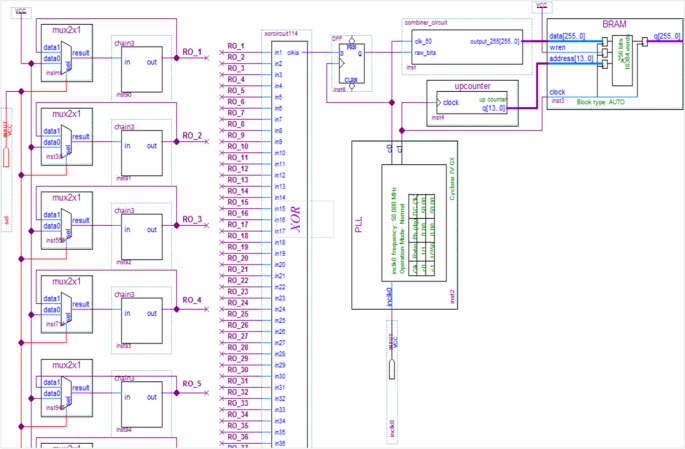Click the BRAM memory array reading 16384 words

pos(622,61)
